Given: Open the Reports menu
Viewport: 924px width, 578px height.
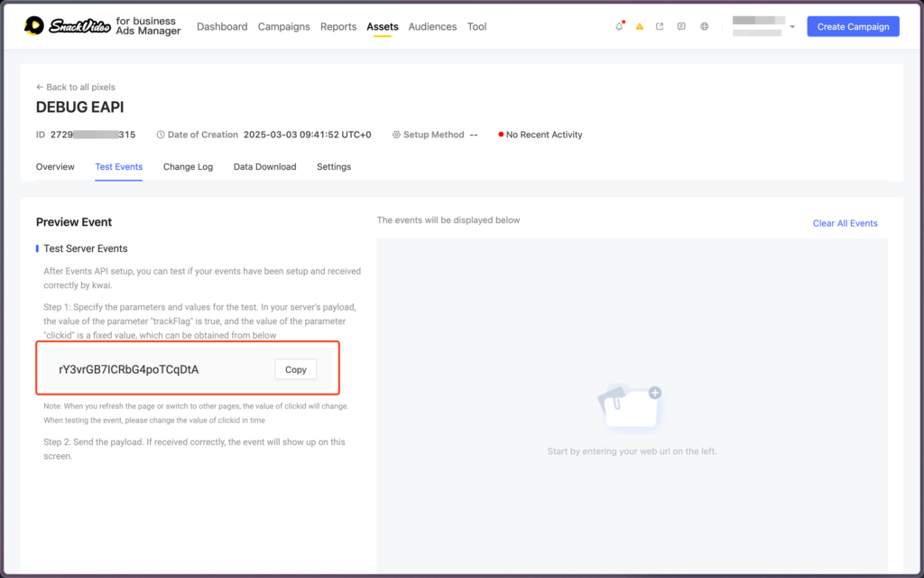Looking at the screenshot, I should click(x=338, y=26).
